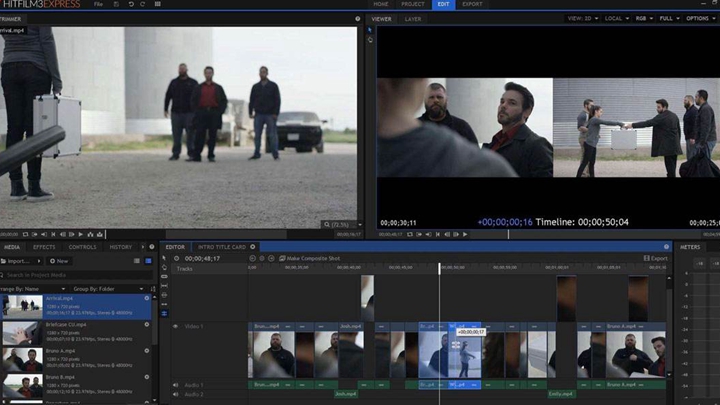Image resolution: width=720 pixels, height=405 pixels.
Task: Click the Trimmer panel help icon
Action: click(358, 19)
